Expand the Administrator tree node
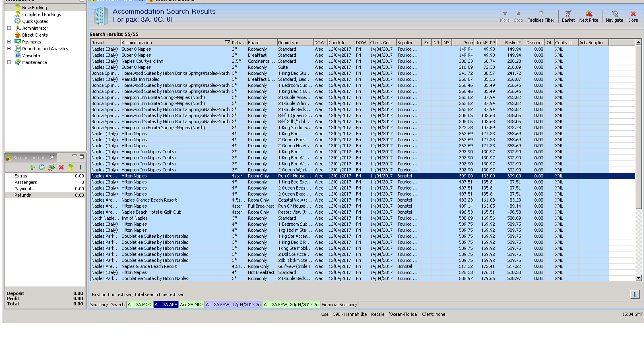The image size is (644, 346). point(9,28)
